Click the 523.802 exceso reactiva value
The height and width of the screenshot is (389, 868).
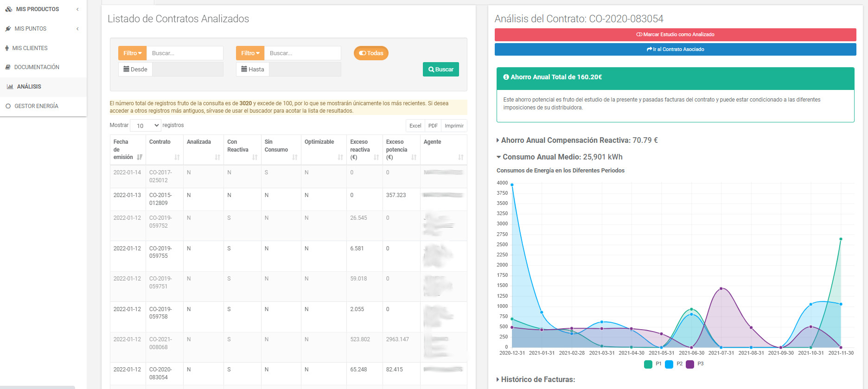point(360,339)
